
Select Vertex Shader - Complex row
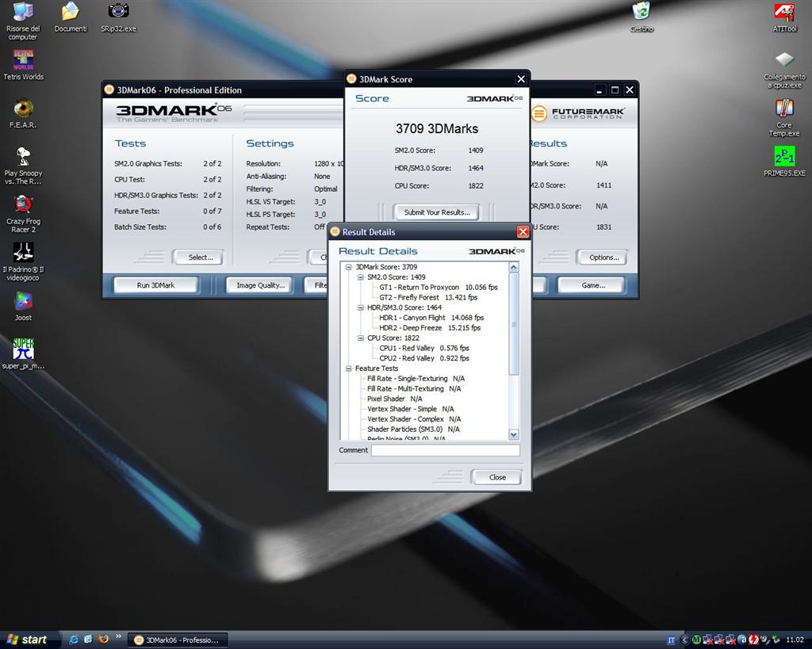pyautogui.click(x=414, y=419)
